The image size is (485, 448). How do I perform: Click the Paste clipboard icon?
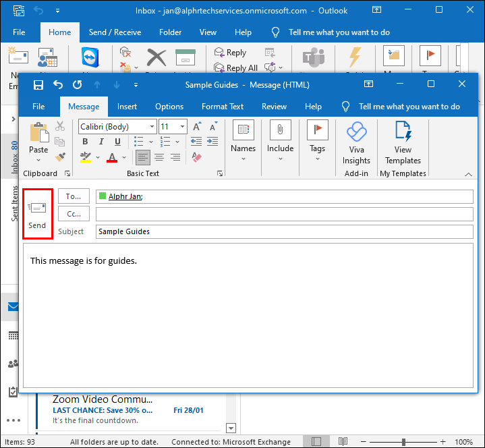point(38,134)
